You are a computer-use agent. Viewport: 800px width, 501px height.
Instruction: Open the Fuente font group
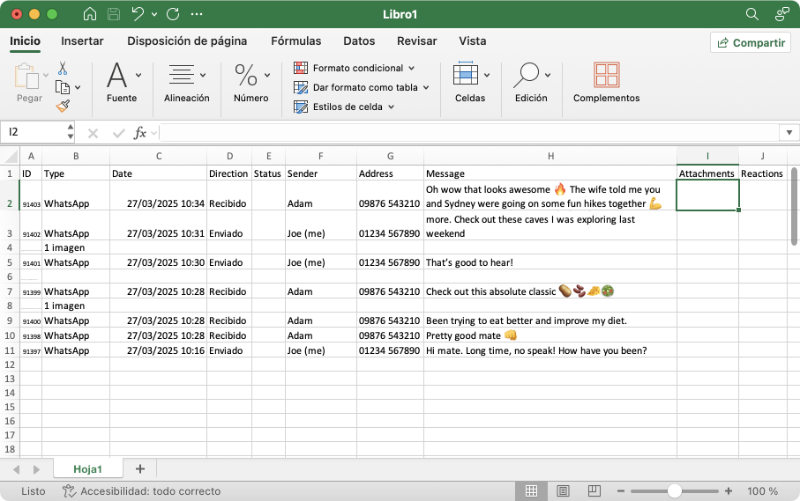click(x=122, y=82)
